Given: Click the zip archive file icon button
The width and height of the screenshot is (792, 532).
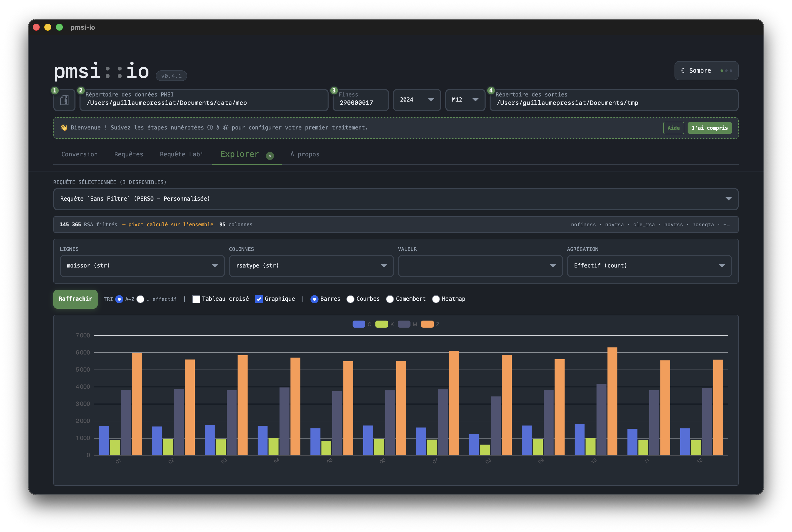Looking at the screenshot, I should 64,100.
